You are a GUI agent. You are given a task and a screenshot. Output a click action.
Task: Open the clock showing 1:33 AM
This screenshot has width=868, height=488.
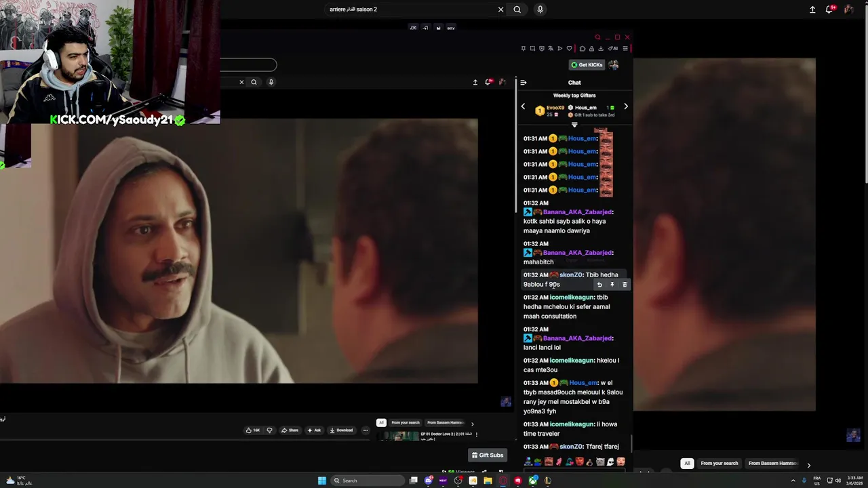(x=854, y=481)
